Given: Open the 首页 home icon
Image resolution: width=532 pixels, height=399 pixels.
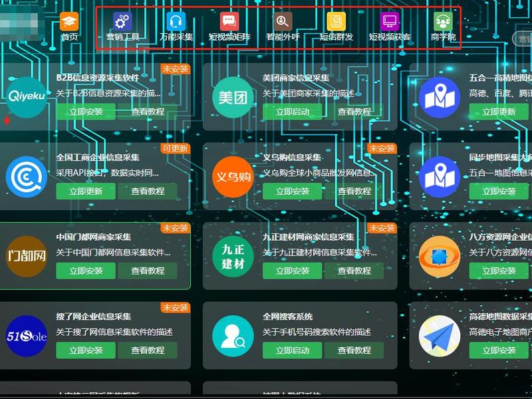Looking at the screenshot, I should [69, 21].
